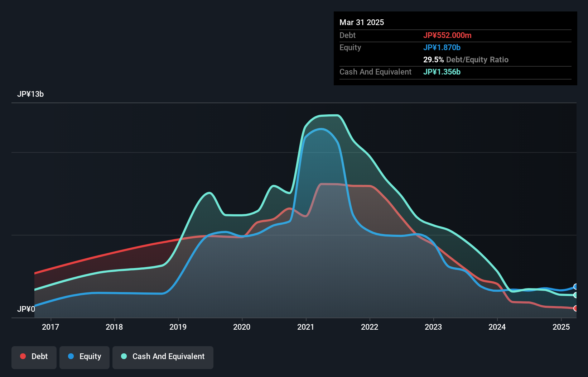Click the 2024 x-axis label

[497, 327]
